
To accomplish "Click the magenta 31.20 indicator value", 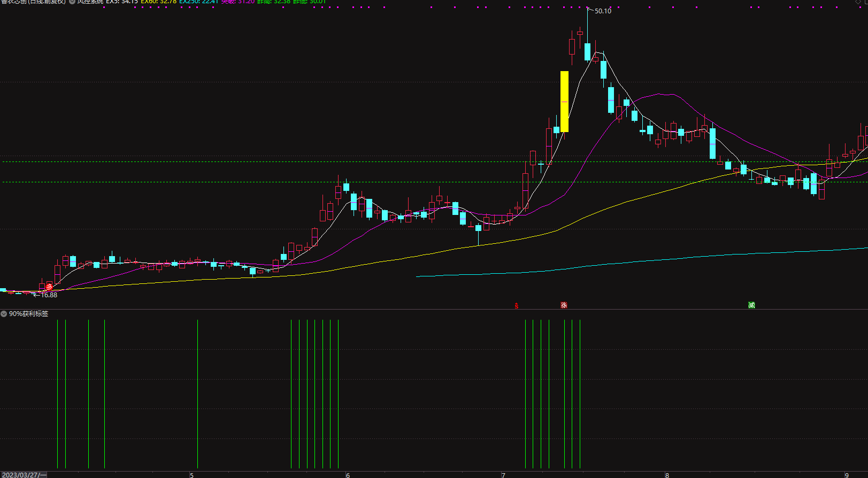I will 246,2.
